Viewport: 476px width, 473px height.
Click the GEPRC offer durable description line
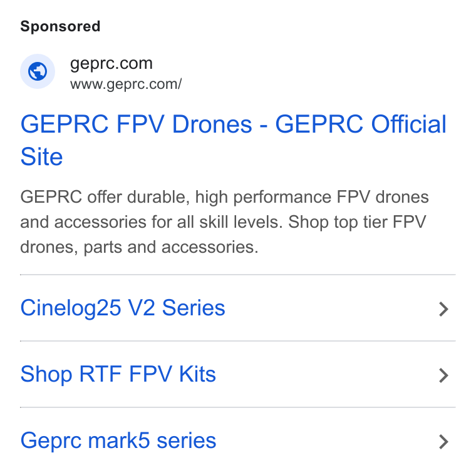pyautogui.click(x=224, y=197)
